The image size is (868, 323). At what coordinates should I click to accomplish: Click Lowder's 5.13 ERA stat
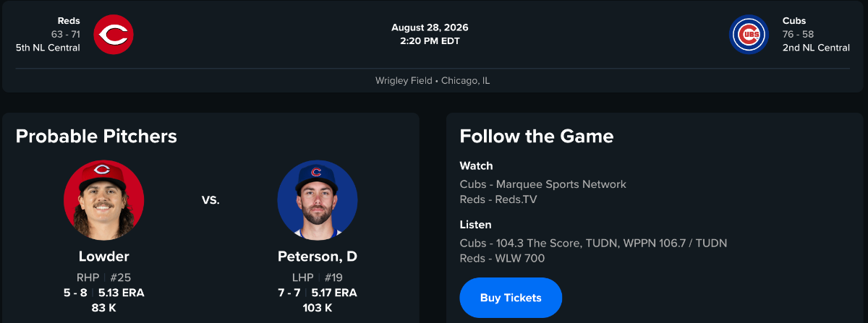[x=122, y=293]
